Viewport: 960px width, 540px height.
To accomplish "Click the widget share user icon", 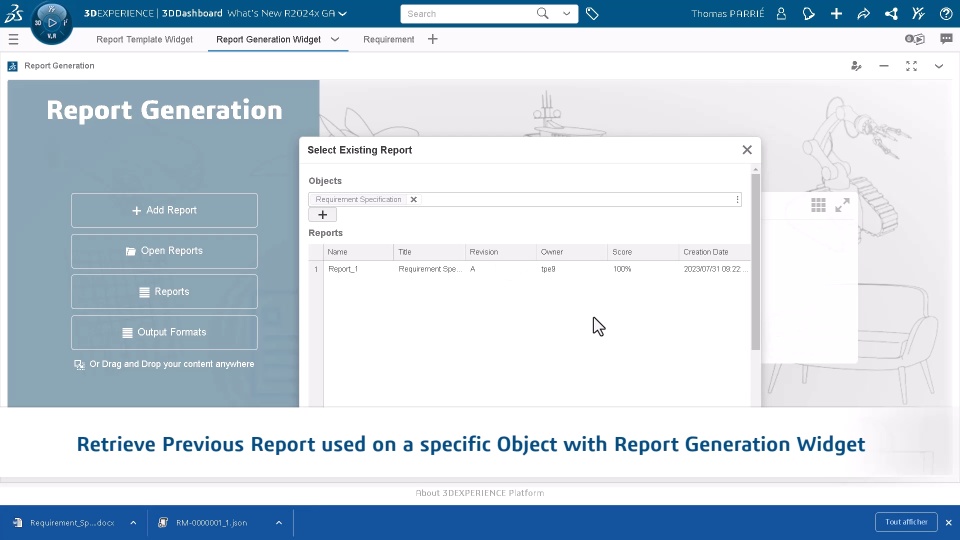I will [x=857, y=66].
